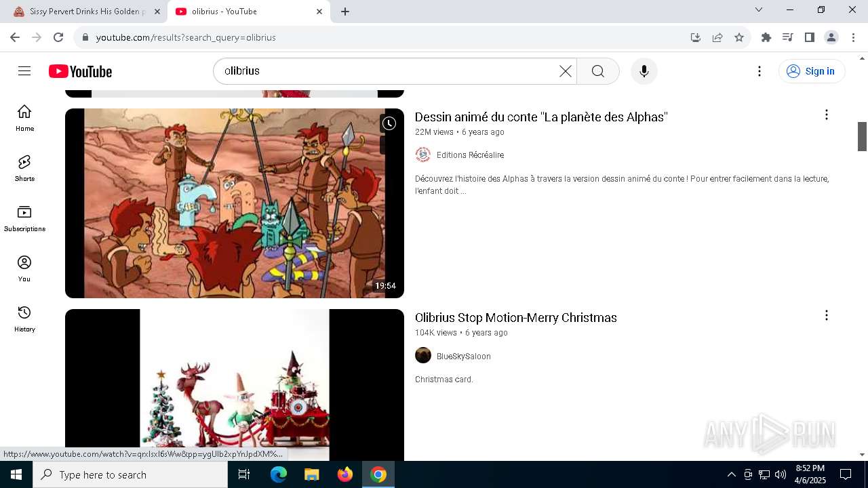Close the olibrius - YouTube tab
The image size is (868, 488).
click(319, 12)
